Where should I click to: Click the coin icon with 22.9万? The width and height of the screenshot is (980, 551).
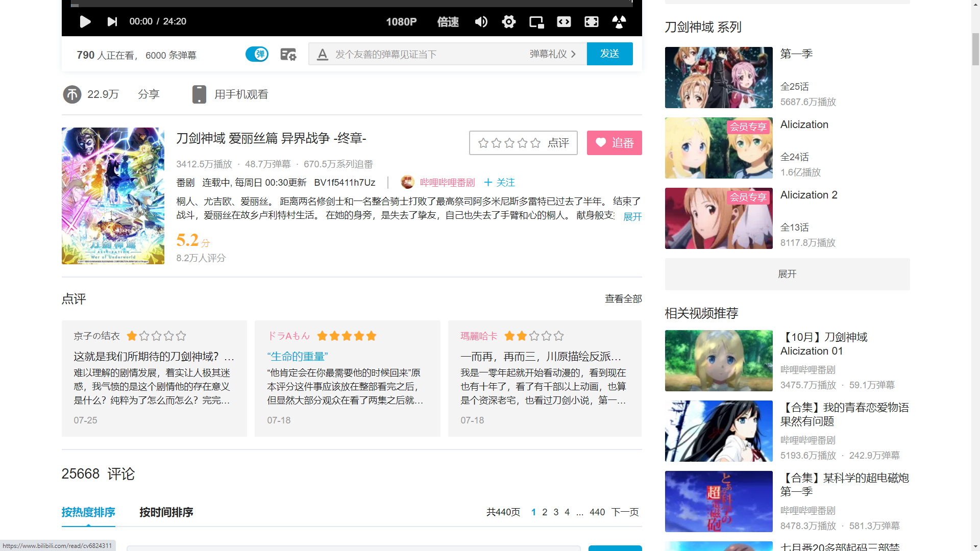tap(72, 94)
